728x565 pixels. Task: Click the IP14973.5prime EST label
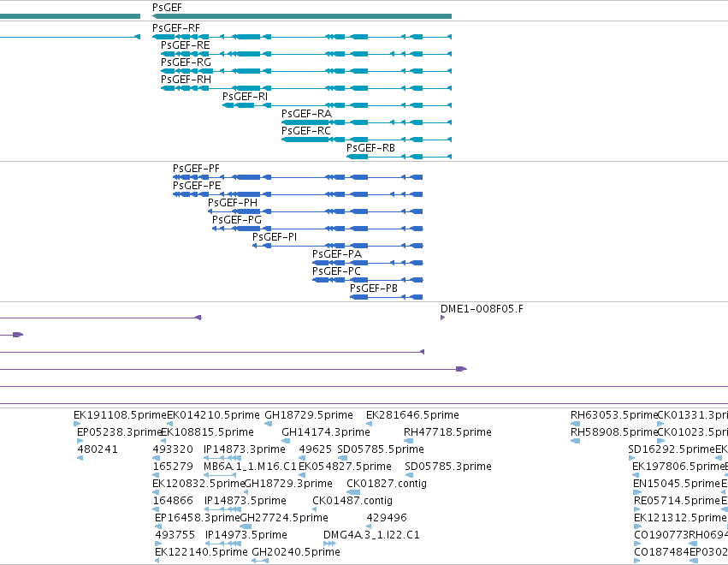[x=246, y=535]
